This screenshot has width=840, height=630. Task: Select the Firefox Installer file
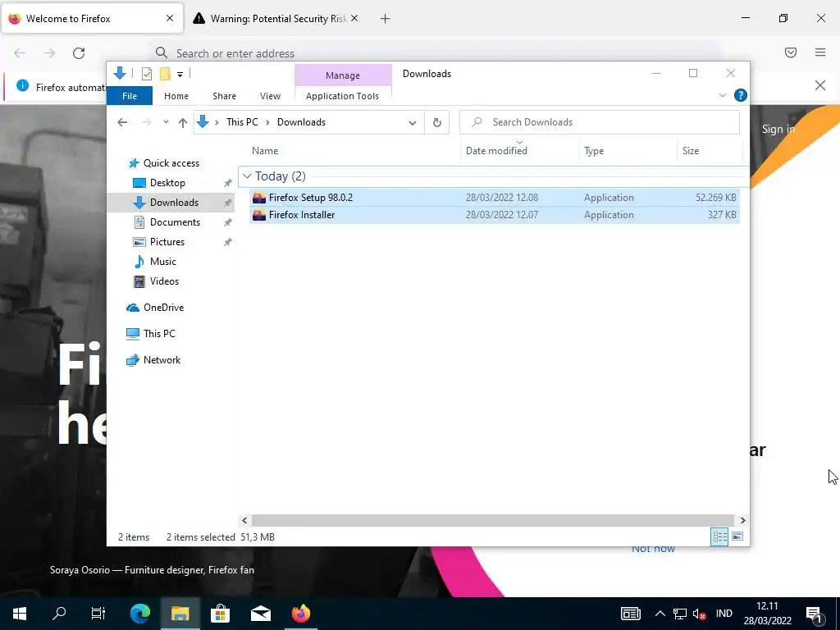(x=494, y=215)
